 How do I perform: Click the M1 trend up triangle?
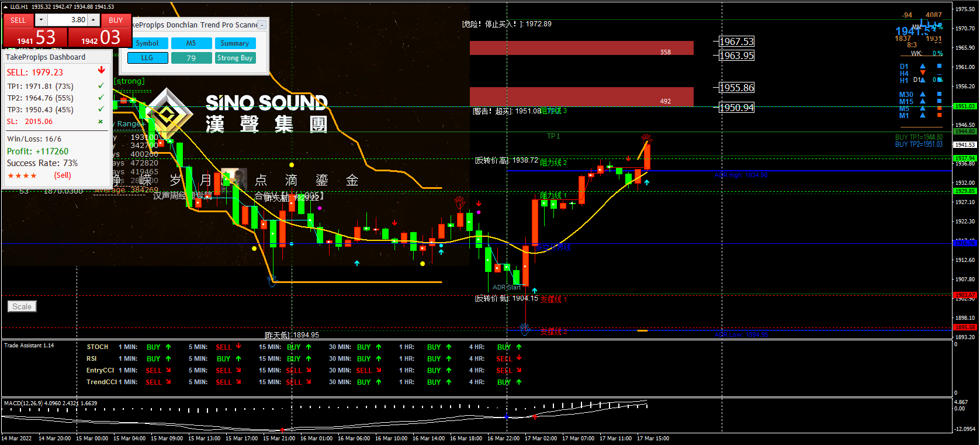coord(923,115)
